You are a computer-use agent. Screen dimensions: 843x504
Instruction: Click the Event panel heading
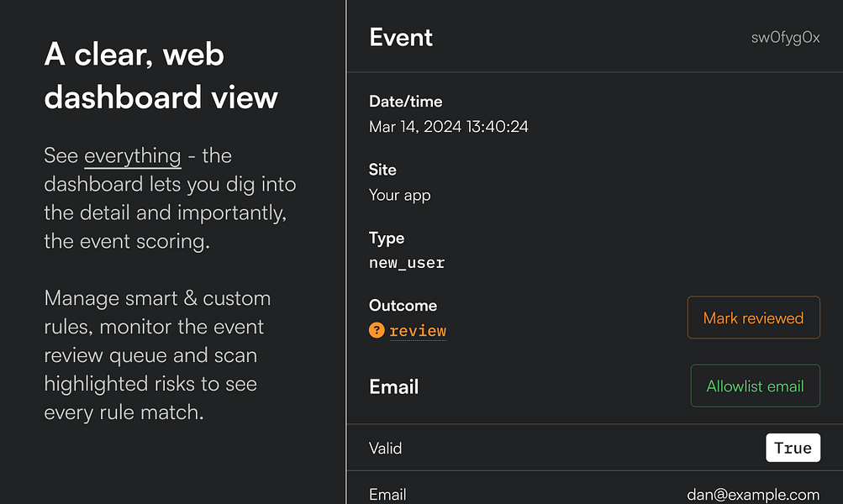(401, 38)
